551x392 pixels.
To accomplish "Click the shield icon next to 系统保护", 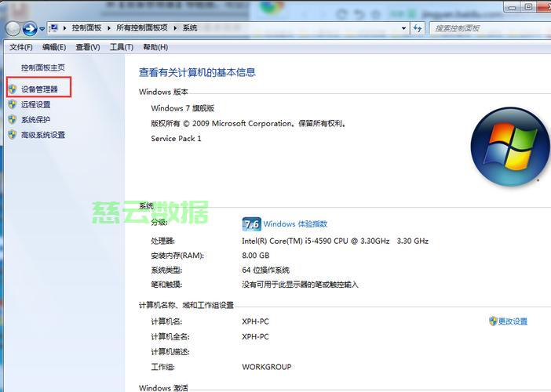I will pyautogui.click(x=12, y=119).
